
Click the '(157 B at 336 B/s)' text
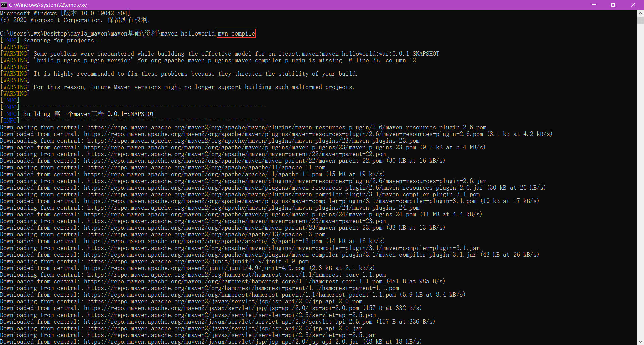click(x=406, y=322)
